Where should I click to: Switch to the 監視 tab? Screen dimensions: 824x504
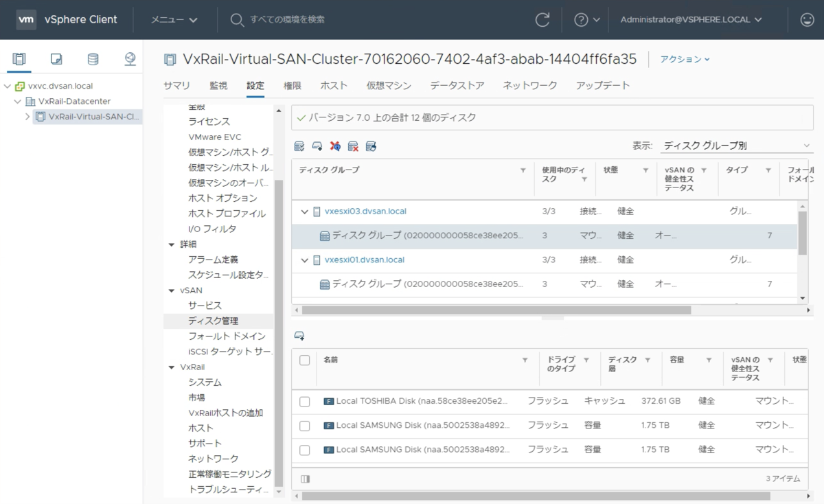tap(218, 86)
